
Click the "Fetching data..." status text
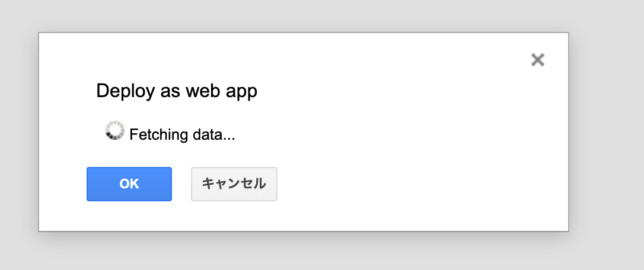click(182, 135)
